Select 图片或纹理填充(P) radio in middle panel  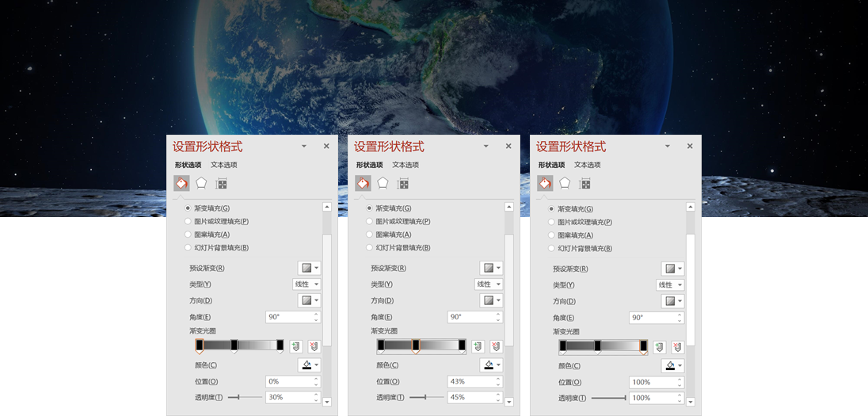pos(370,221)
